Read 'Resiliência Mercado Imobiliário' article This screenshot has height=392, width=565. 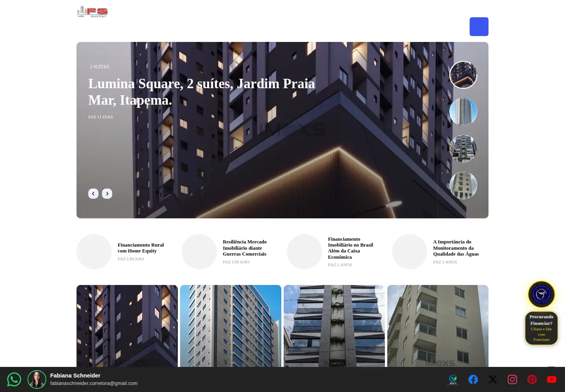[x=244, y=248]
